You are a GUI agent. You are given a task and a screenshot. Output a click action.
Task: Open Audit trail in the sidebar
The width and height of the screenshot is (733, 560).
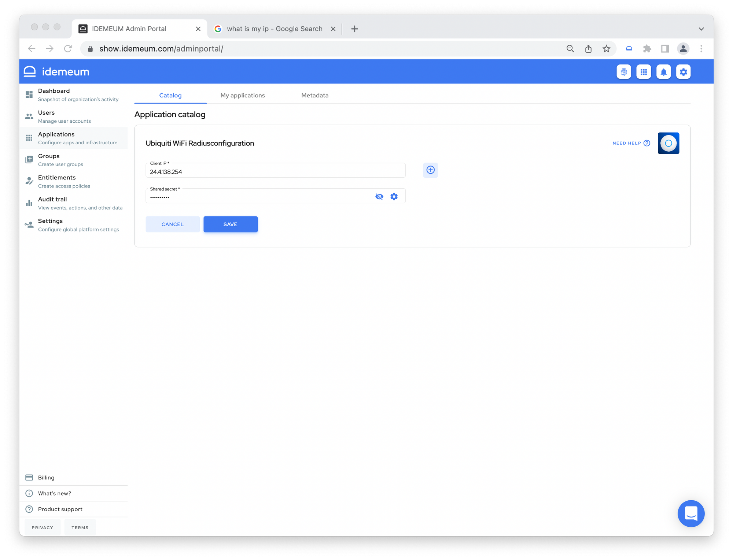73,203
